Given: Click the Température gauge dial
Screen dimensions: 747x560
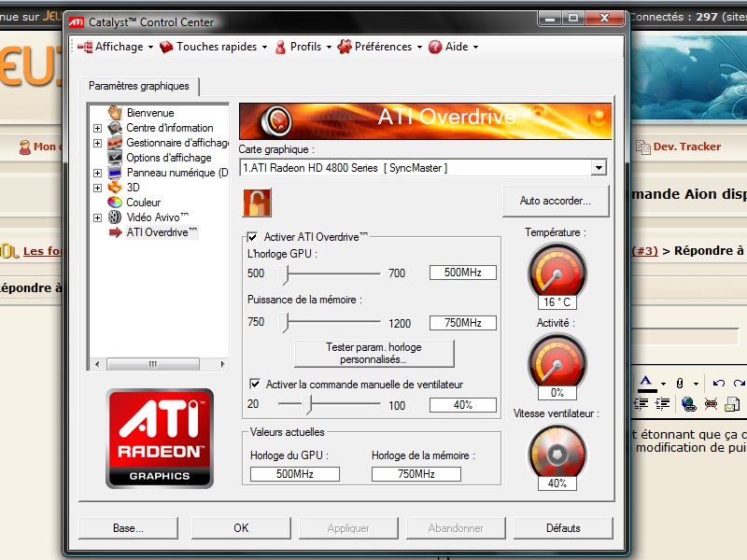Looking at the screenshot, I should point(557,271).
